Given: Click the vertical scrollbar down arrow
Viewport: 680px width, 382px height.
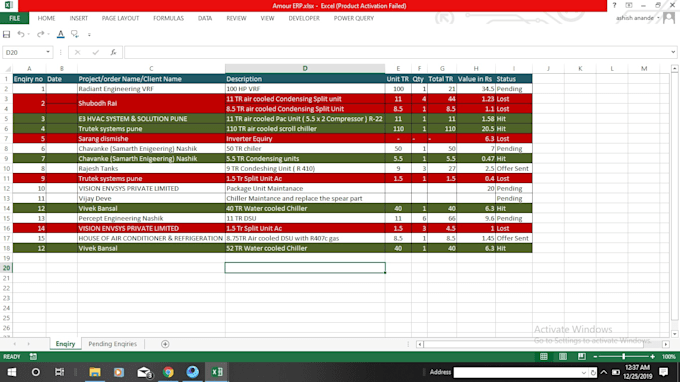Looking at the screenshot, I should point(674,334).
